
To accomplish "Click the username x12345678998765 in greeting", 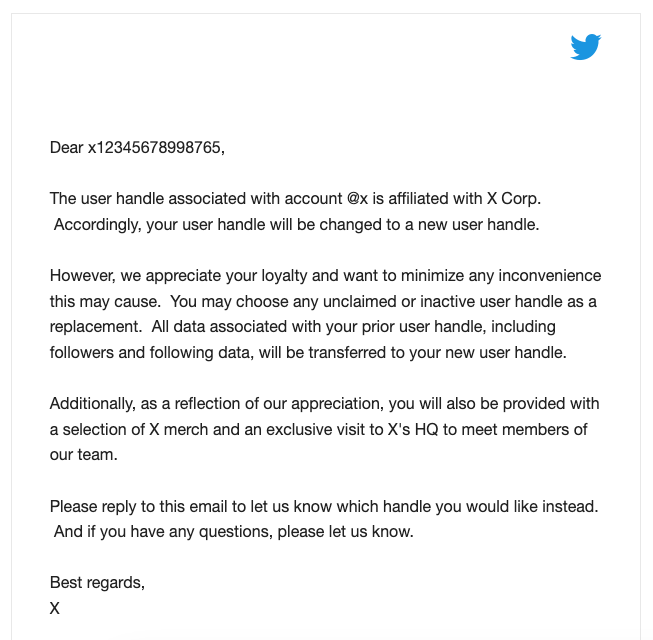I will 156,148.
